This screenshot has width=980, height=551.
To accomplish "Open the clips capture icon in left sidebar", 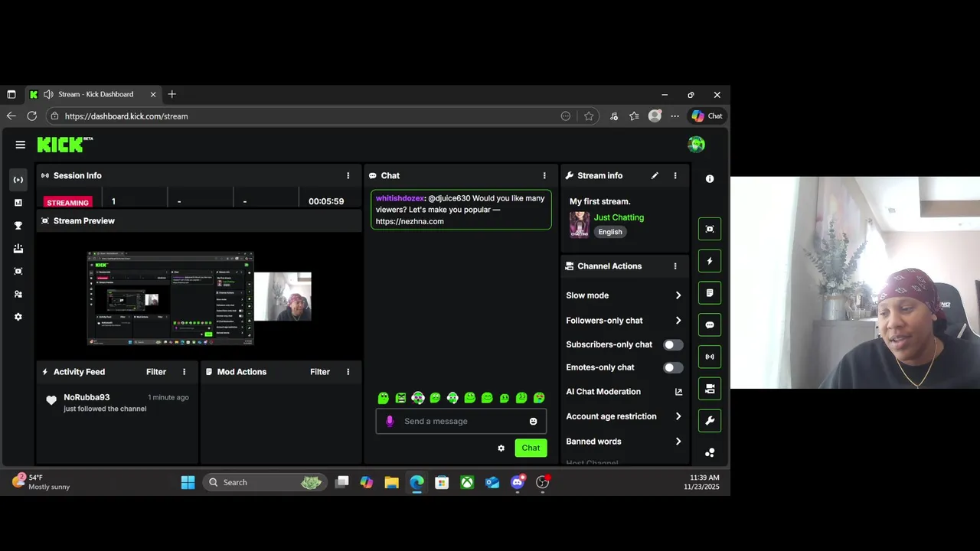I will click(18, 271).
